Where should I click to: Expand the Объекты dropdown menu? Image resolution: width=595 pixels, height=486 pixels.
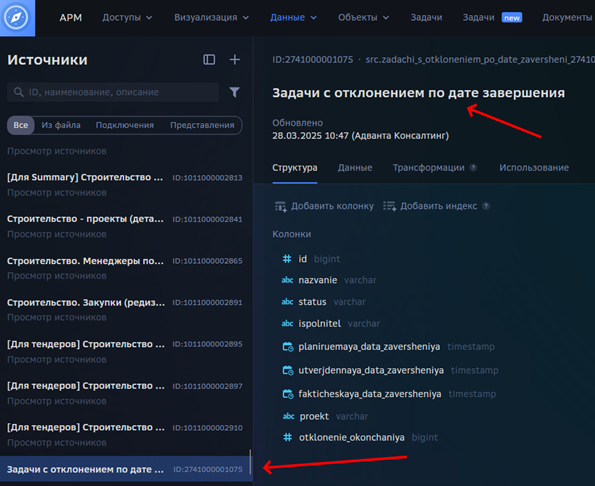click(x=363, y=17)
